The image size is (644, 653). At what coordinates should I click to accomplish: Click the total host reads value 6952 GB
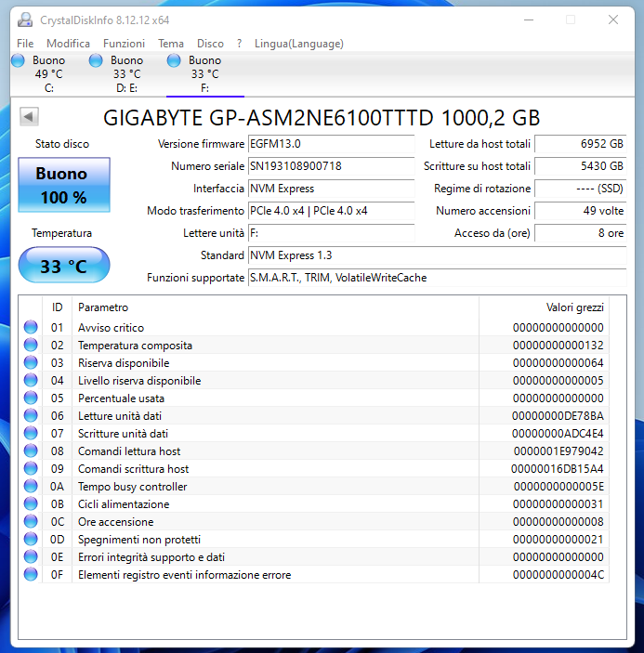[x=581, y=144]
